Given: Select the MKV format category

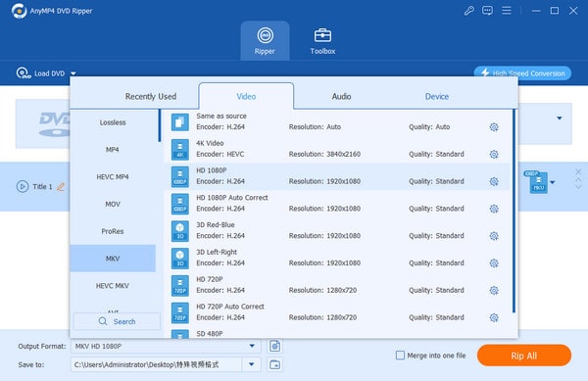Looking at the screenshot, I should coord(113,259).
